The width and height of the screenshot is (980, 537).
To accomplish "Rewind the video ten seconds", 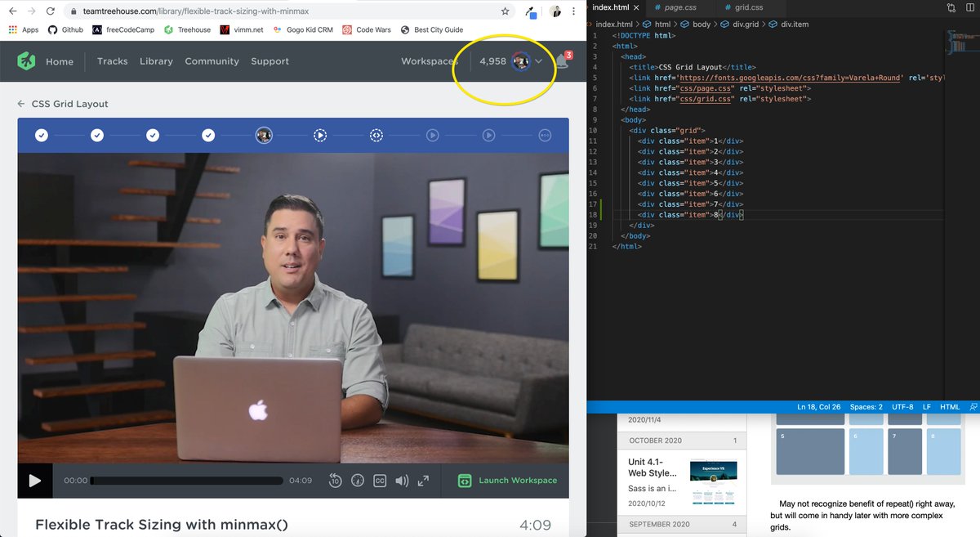I will (x=335, y=481).
